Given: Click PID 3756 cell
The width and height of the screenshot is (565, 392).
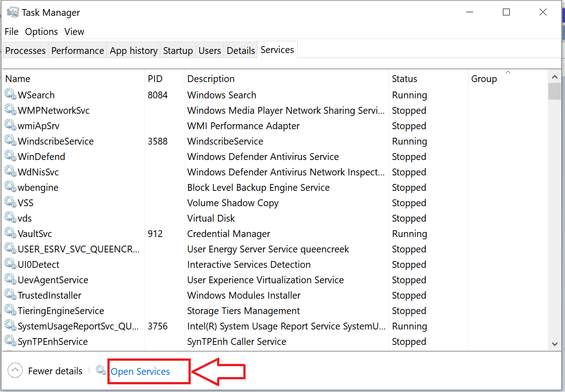Looking at the screenshot, I should coord(158,326).
